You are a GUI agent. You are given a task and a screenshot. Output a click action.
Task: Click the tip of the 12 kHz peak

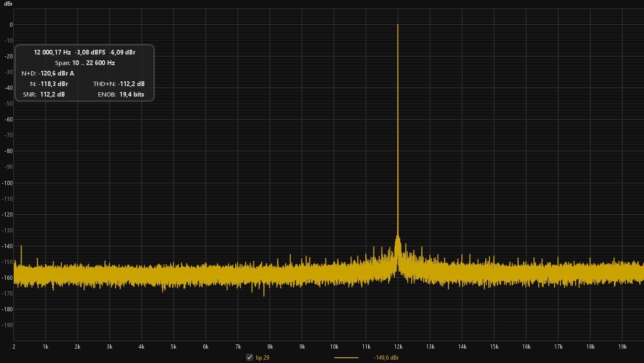click(398, 25)
